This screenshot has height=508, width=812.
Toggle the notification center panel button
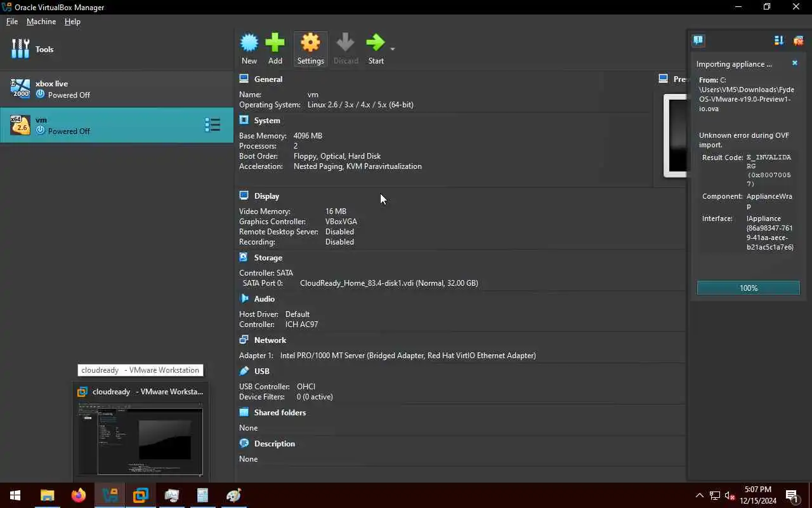point(698,41)
